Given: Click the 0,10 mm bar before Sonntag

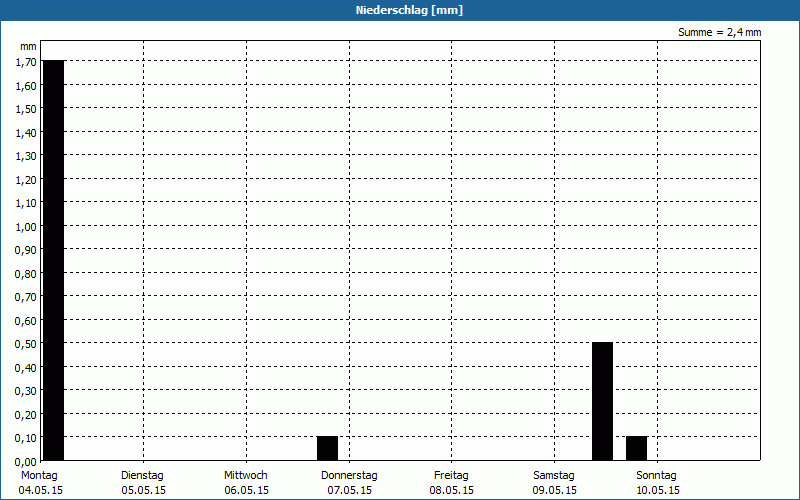Looking at the screenshot, I should 637,448.
